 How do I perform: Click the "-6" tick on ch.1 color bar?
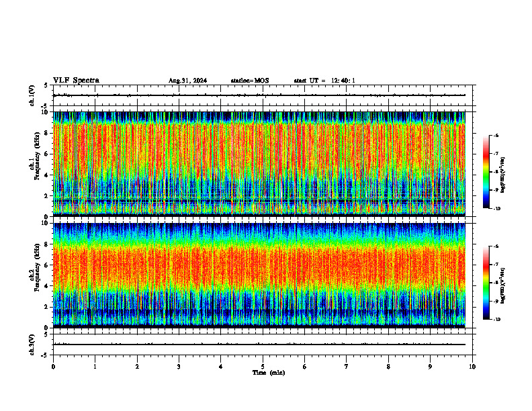pos(496,136)
